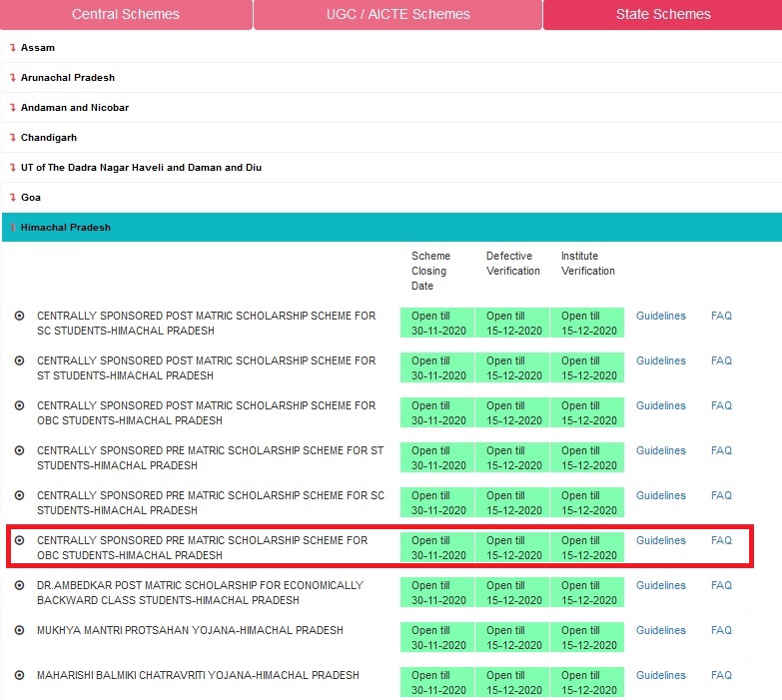Screen dimensions: 782x700
Task: Select radio for Post Matric ST Students scheme
Action: (x=19, y=360)
